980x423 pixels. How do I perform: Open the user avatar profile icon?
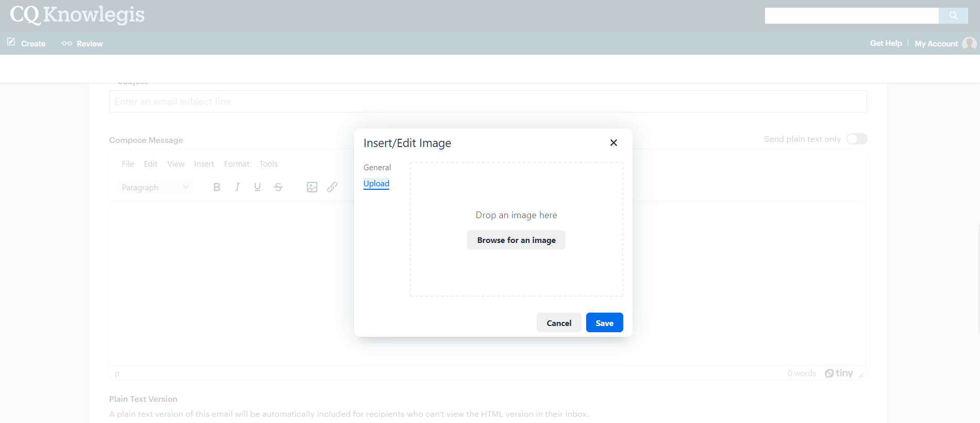[x=969, y=44]
